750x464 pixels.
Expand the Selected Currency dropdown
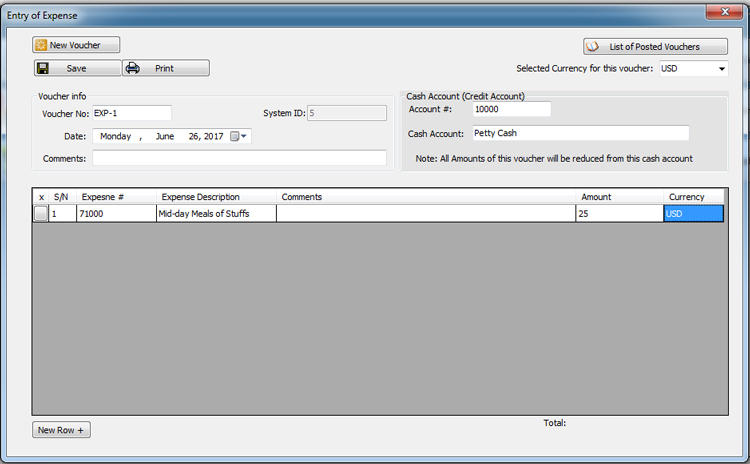click(721, 69)
